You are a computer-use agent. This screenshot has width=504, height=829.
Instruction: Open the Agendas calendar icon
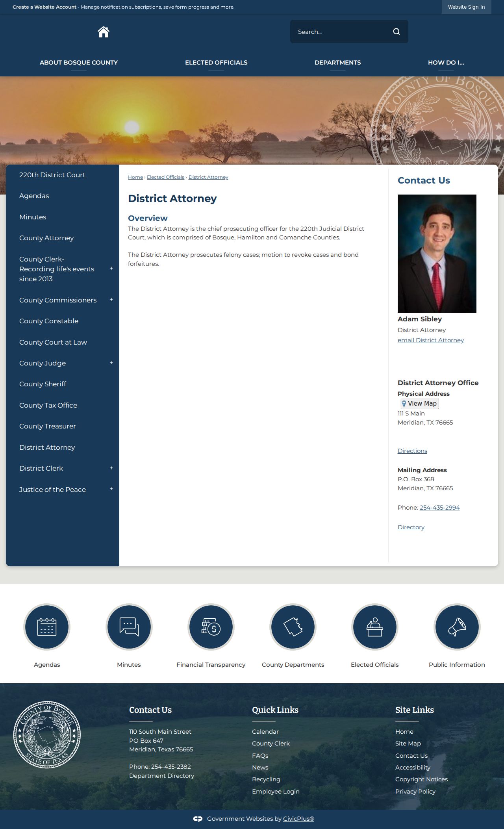[x=47, y=627]
